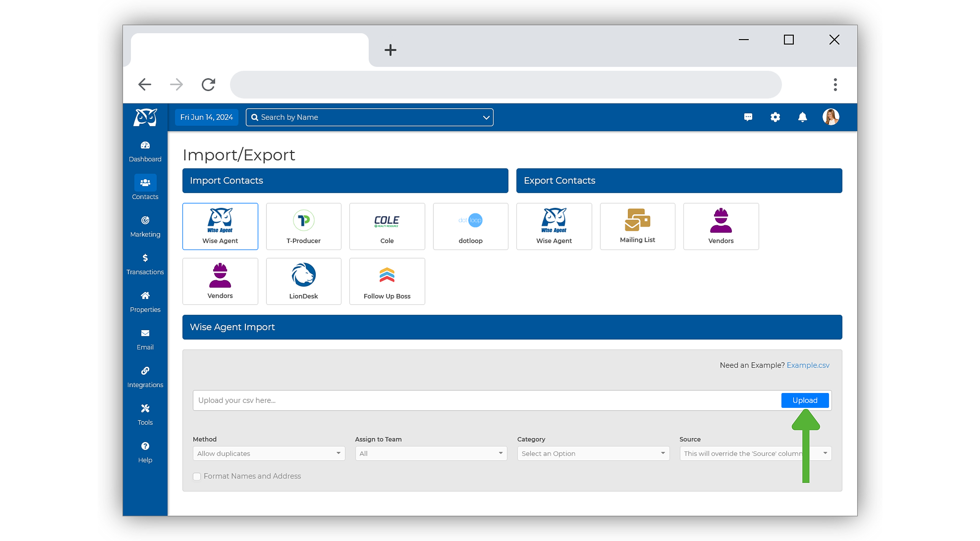This screenshot has height=541, width=980.
Task: Expand the Method dropdown
Action: (269, 453)
